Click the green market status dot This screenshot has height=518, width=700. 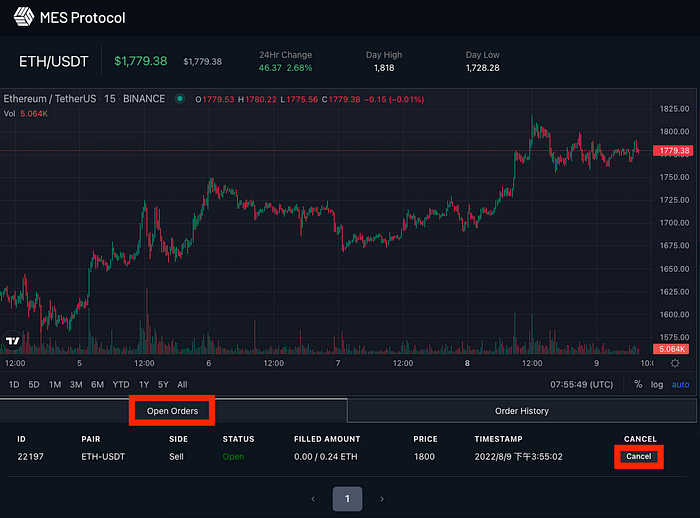pyautogui.click(x=180, y=99)
